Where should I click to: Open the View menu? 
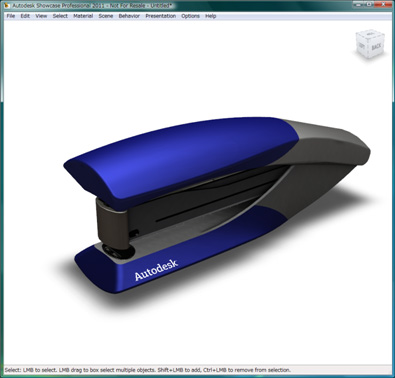coord(41,16)
